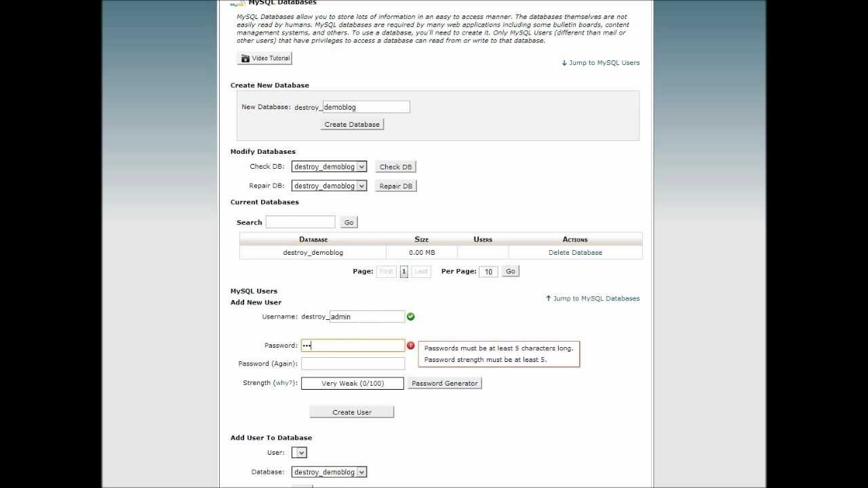
Task: Sort by Database column header
Action: click(x=313, y=239)
